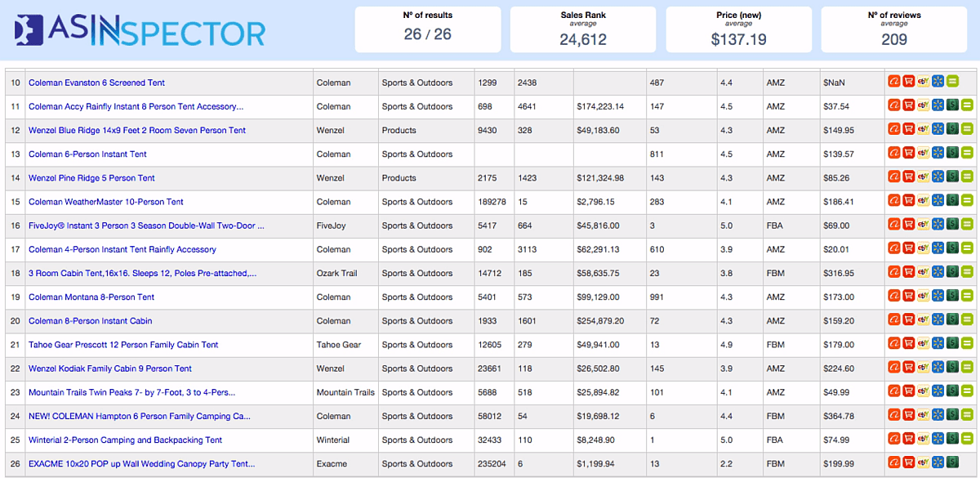Image resolution: width=980 pixels, height=478 pixels.
Task: Open 3 Room Cabin Tent,16x16 link
Action: point(142,273)
